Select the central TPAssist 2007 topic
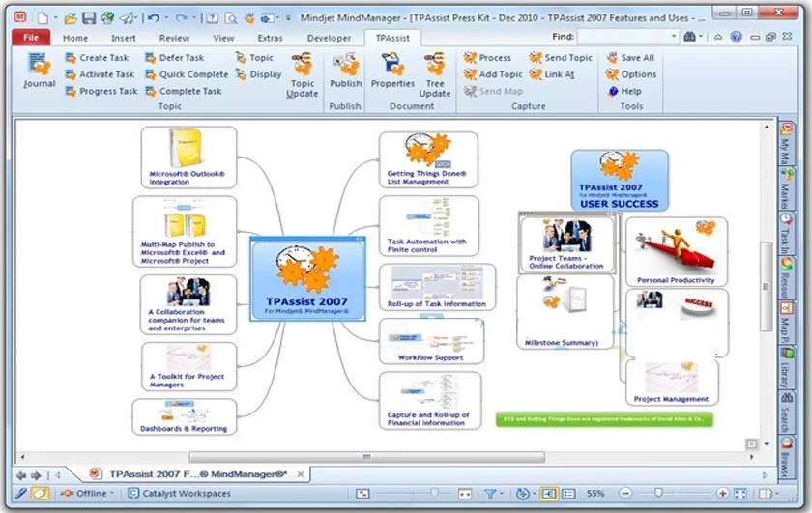This screenshot has width=812, height=513. 307,278
